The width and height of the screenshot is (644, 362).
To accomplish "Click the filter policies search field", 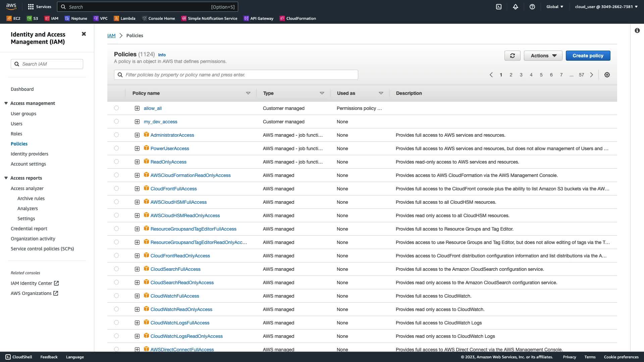I will point(236,75).
